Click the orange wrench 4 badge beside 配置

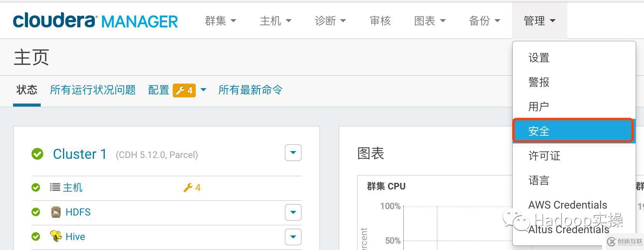pyautogui.click(x=184, y=90)
